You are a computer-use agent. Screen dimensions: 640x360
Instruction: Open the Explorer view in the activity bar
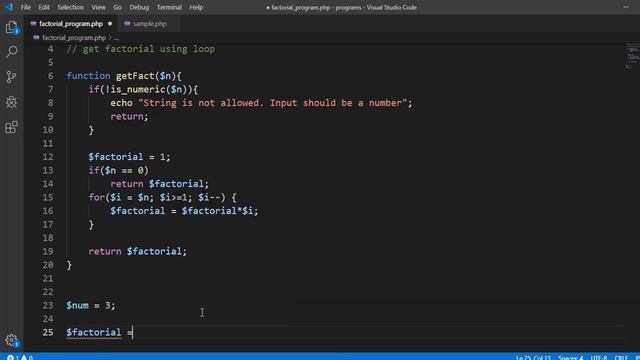(x=11, y=27)
